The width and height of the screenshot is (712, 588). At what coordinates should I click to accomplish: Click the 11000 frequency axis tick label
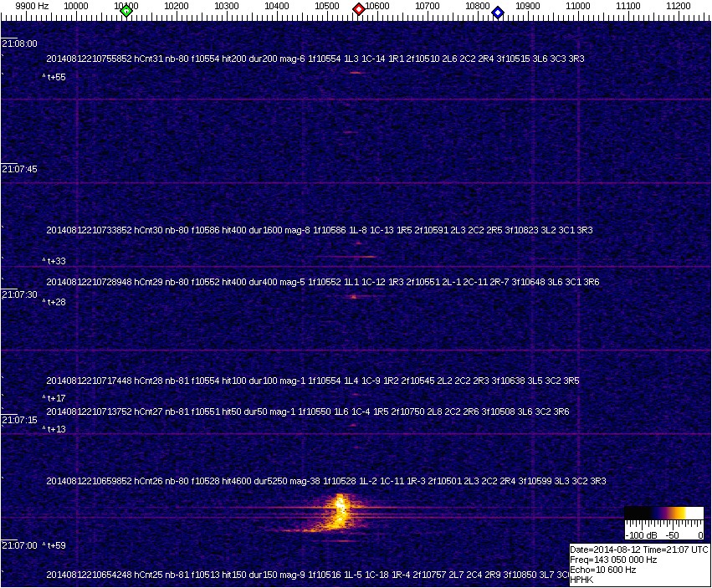[578, 6]
